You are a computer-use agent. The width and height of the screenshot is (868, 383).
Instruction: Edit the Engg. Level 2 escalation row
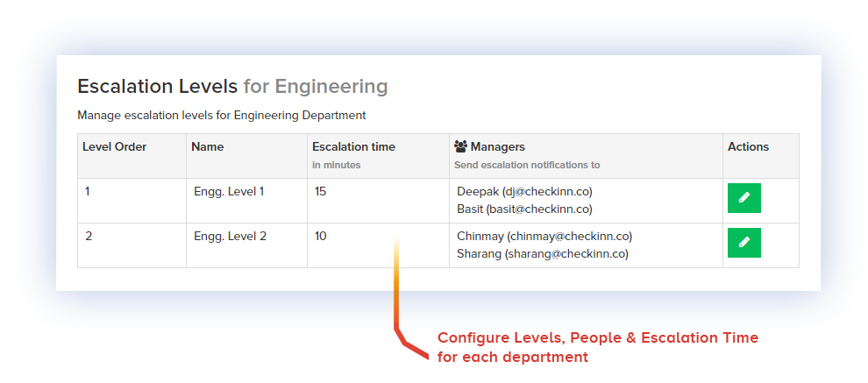click(x=743, y=243)
